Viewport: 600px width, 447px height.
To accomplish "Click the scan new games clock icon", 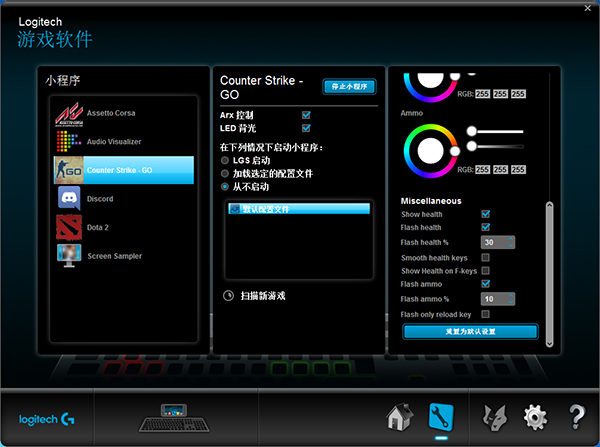I will (x=228, y=295).
